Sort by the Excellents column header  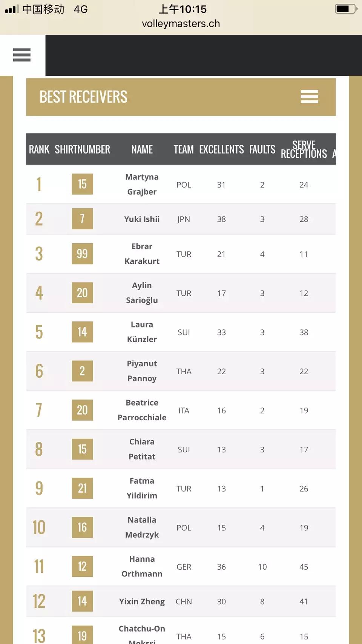pyautogui.click(x=221, y=149)
